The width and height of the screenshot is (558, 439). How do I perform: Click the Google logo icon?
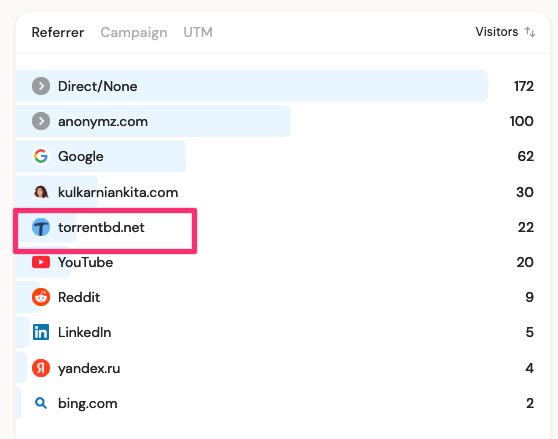[x=41, y=156]
